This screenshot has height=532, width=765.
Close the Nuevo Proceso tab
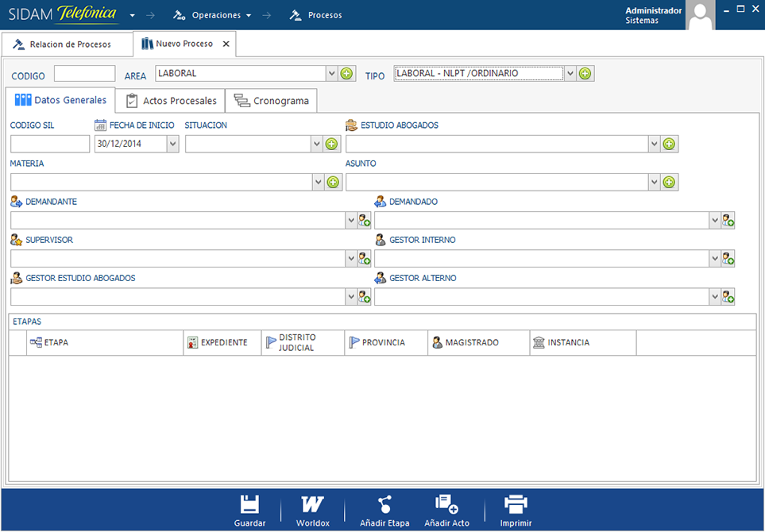(x=226, y=44)
